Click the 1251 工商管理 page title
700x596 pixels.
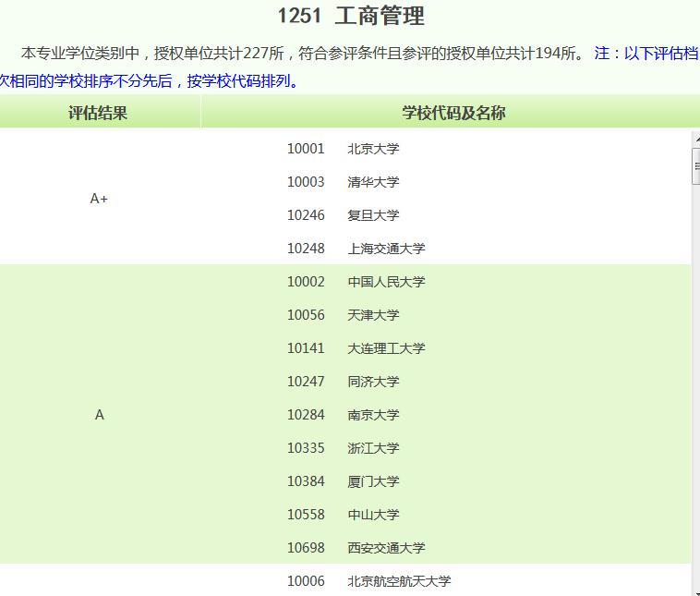[x=351, y=16]
